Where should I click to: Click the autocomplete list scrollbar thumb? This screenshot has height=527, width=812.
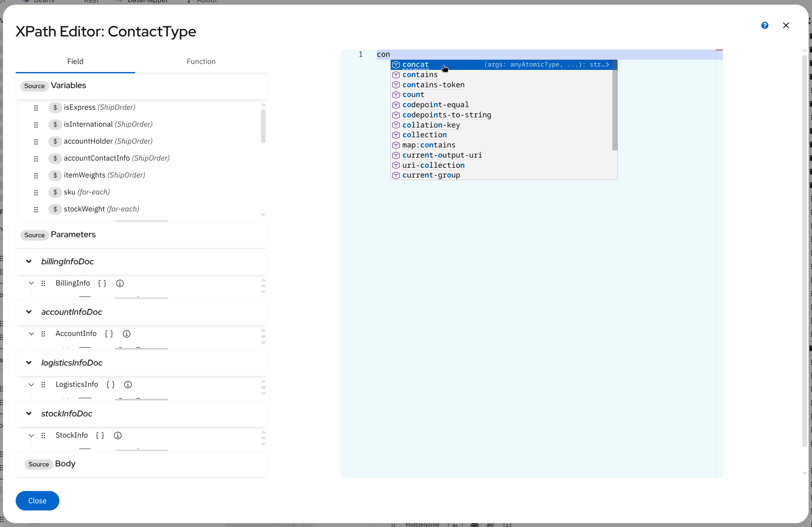pos(615,105)
